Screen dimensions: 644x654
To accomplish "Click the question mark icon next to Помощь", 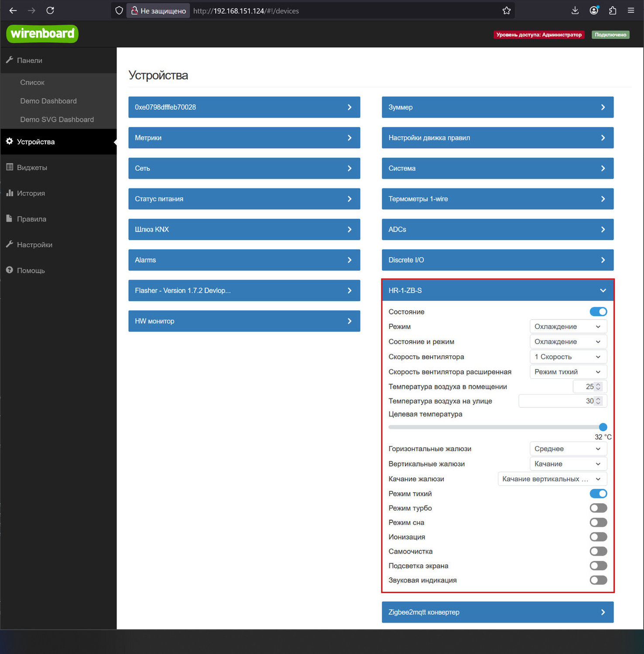I will tap(10, 270).
